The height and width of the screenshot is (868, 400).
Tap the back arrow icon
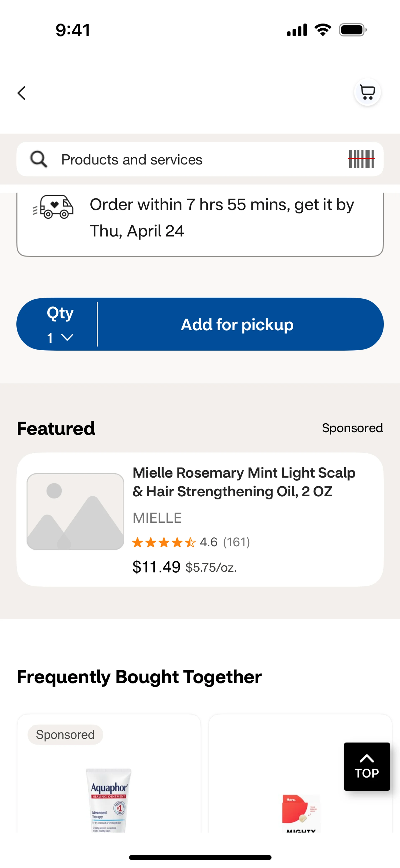21,93
